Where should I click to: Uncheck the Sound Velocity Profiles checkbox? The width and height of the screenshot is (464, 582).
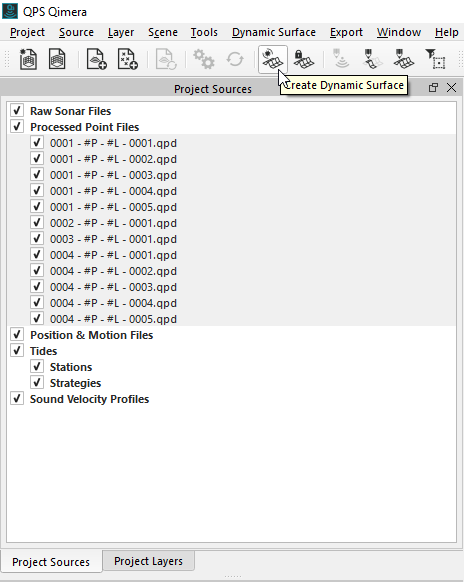pyautogui.click(x=17, y=399)
